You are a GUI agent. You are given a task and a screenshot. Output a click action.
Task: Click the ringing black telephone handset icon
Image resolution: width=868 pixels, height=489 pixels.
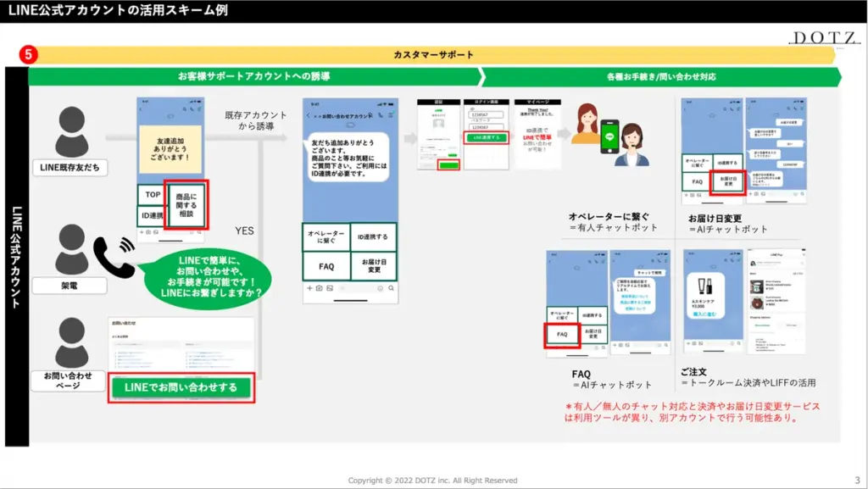click(114, 256)
